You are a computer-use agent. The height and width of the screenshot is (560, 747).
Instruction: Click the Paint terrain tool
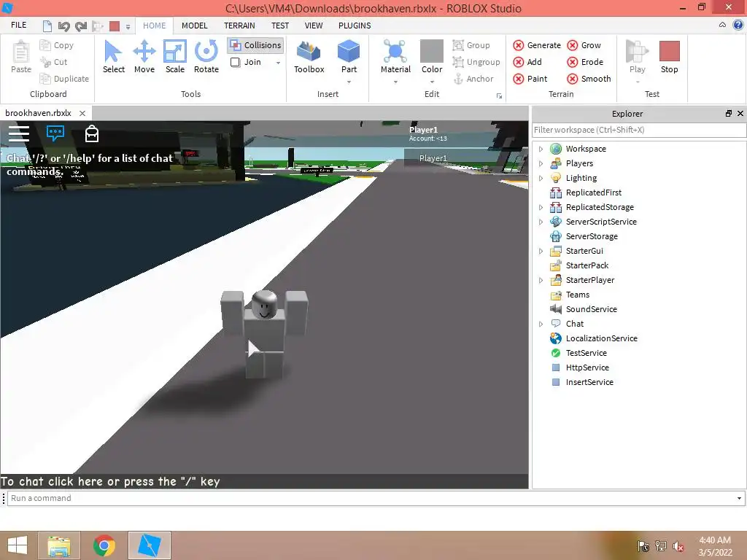coord(530,79)
